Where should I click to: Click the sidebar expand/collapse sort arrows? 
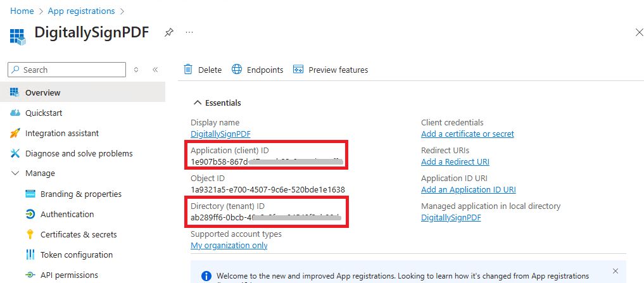point(136,70)
